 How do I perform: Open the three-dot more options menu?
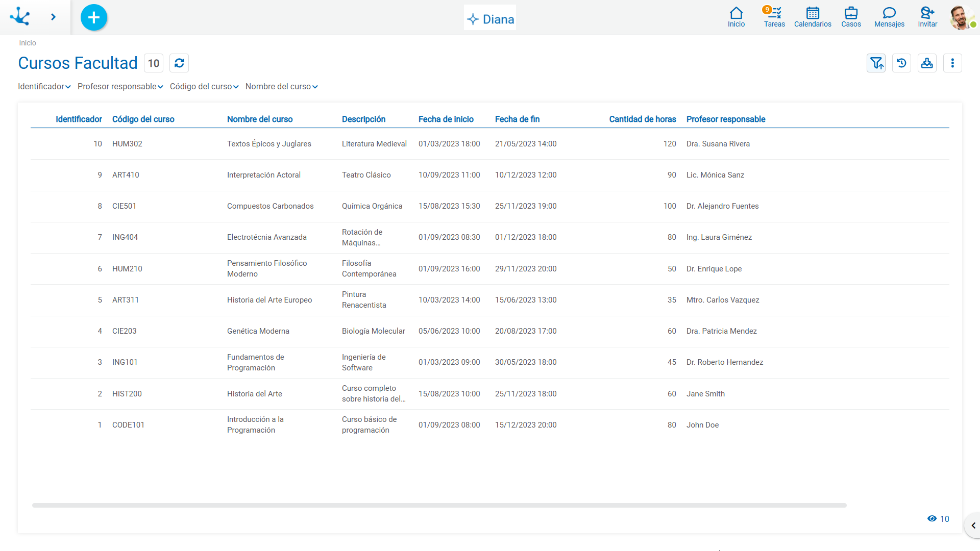click(x=952, y=63)
